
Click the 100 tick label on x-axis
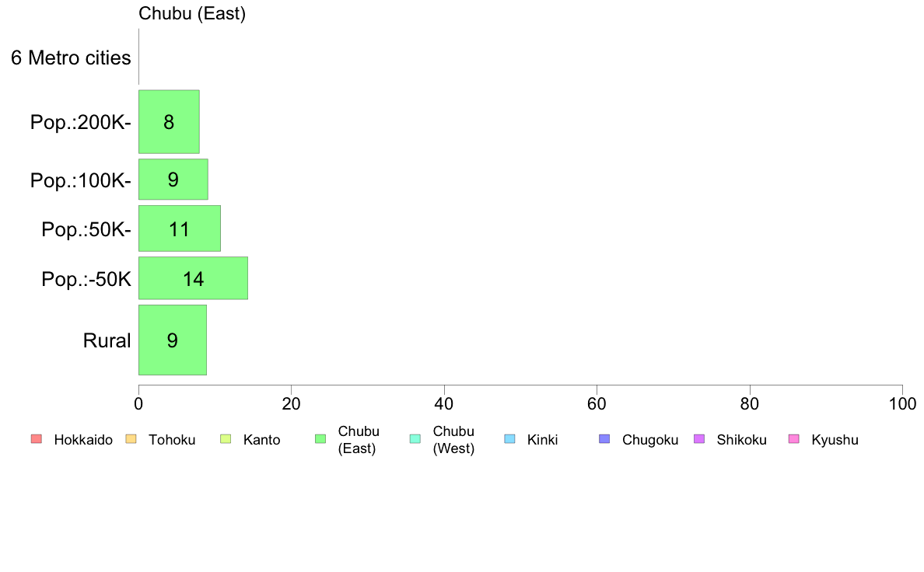pyautogui.click(x=902, y=403)
